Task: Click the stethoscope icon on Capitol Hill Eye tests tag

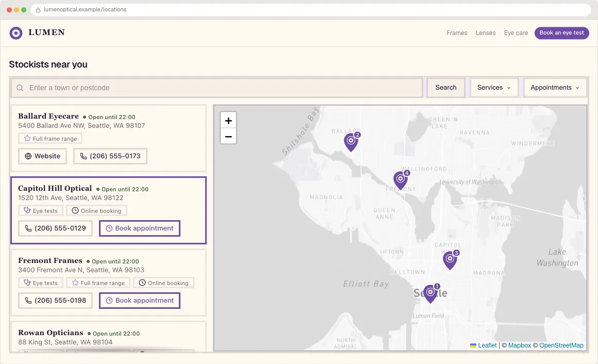Action: click(x=27, y=211)
